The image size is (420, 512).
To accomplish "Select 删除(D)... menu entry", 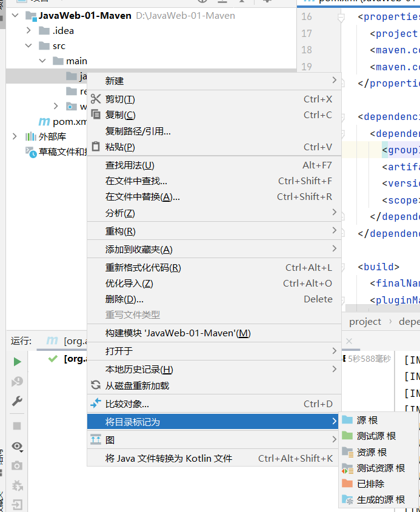I will (x=215, y=299).
